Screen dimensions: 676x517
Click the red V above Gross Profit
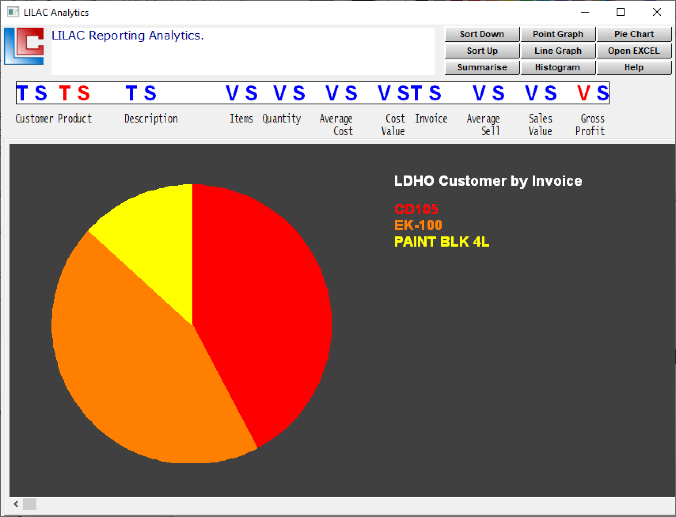pos(583,93)
